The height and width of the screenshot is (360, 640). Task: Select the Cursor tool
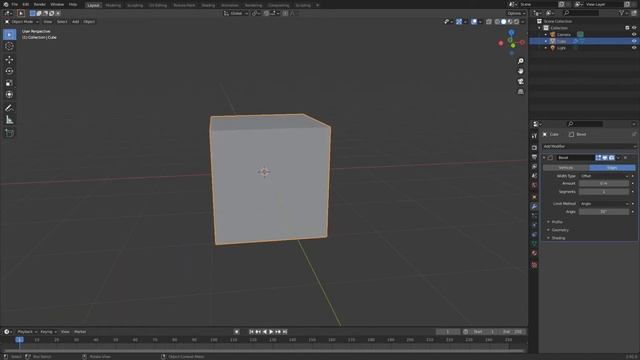pyautogui.click(x=9, y=46)
